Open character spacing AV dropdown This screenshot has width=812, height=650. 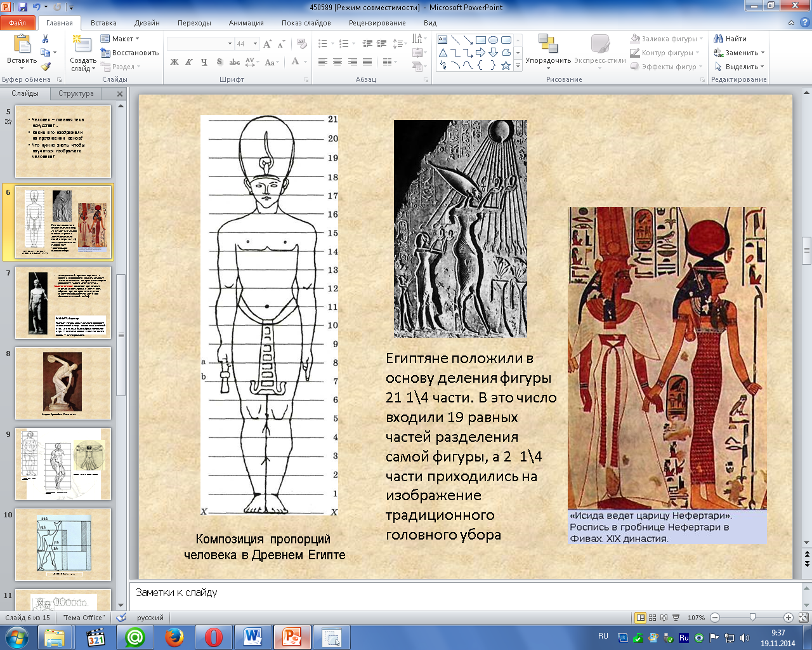[x=251, y=62]
